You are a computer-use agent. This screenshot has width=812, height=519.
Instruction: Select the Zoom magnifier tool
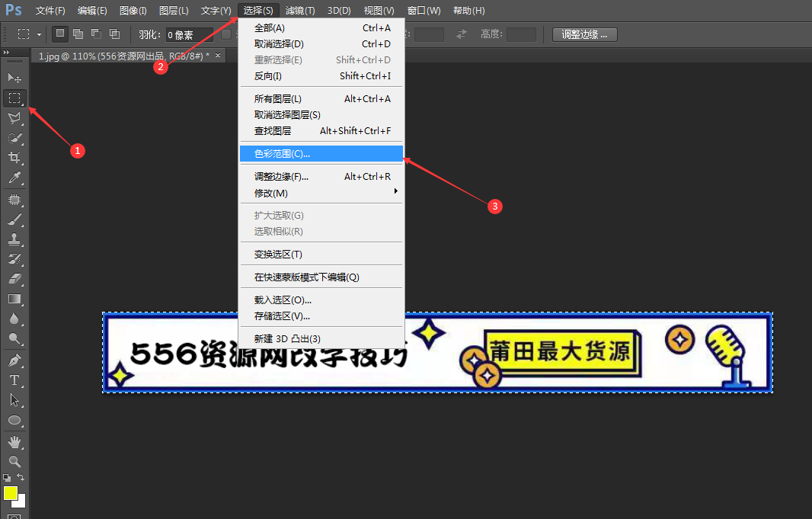click(14, 462)
